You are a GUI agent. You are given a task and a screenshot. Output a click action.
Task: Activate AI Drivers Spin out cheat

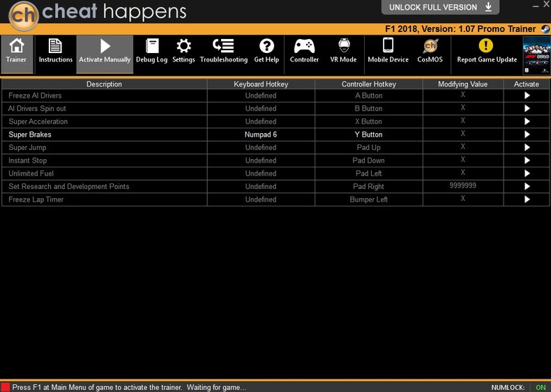[527, 108]
